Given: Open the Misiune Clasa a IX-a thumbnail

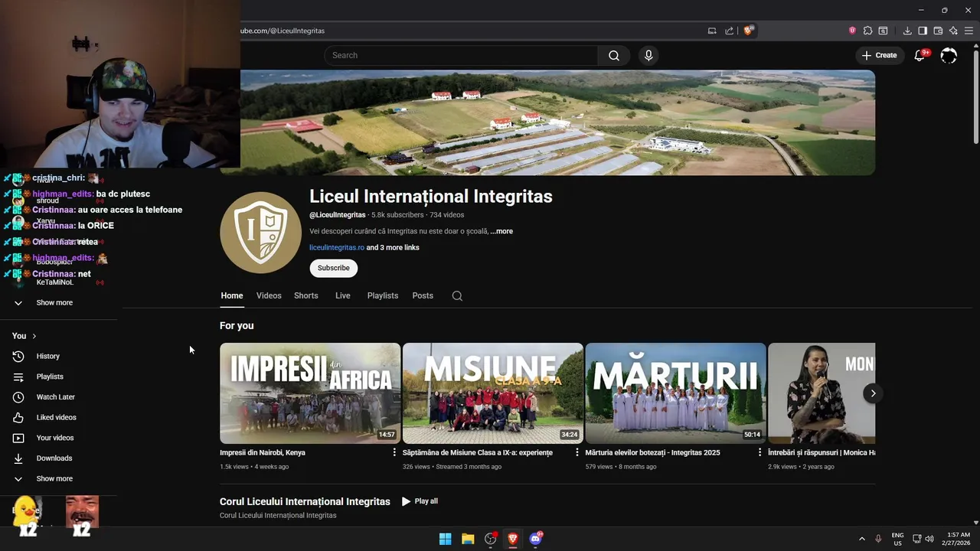Looking at the screenshot, I should (x=493, y=393).
